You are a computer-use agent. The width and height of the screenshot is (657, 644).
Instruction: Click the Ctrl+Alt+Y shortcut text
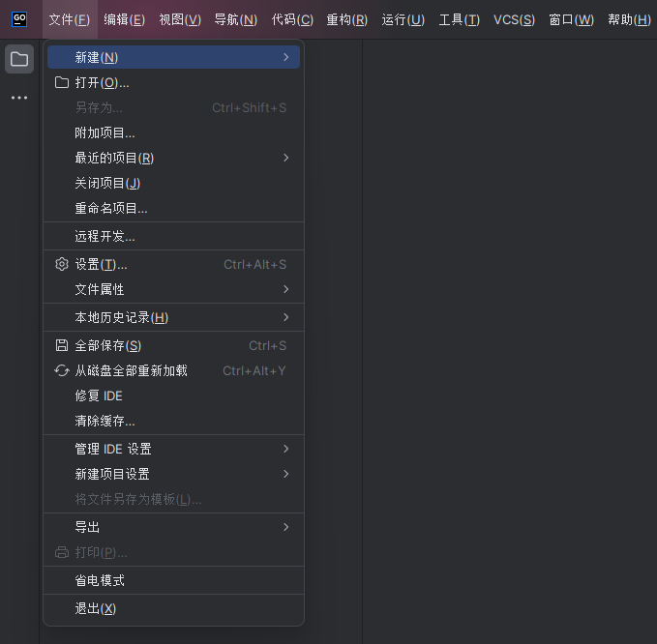tap(254, 370)
